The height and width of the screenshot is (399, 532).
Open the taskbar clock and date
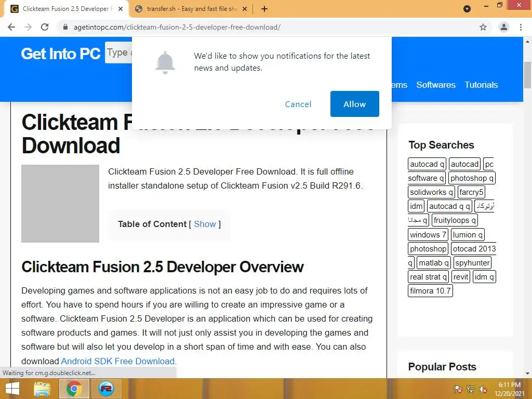509,389
